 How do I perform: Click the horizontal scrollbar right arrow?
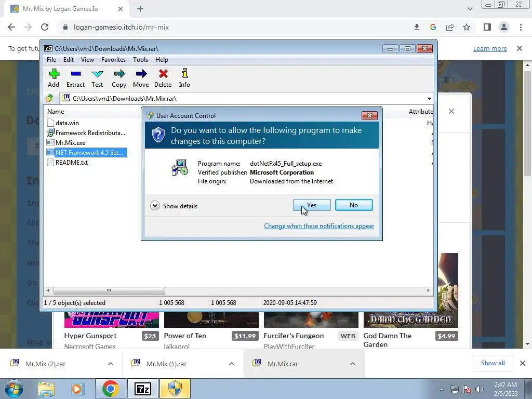point(428,290)
